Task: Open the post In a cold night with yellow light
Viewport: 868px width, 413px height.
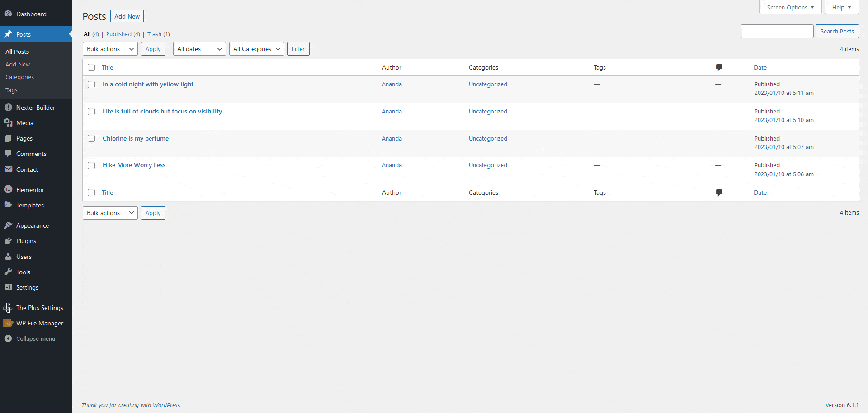Action: (148, 84)
